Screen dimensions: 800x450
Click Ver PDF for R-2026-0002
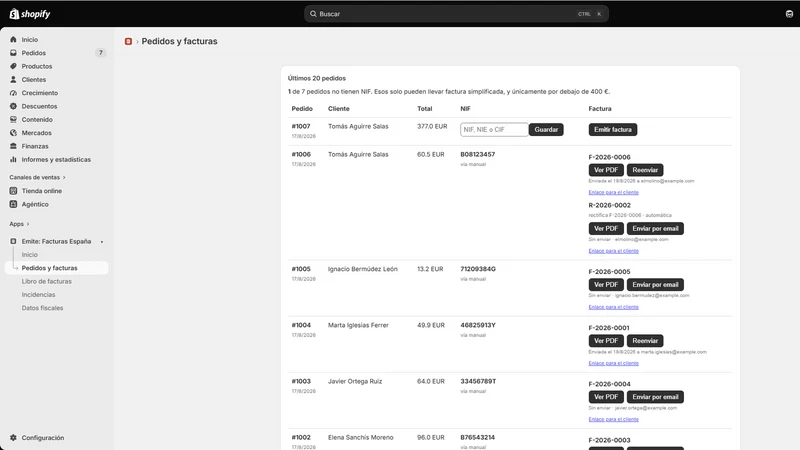tap(606, 229)
